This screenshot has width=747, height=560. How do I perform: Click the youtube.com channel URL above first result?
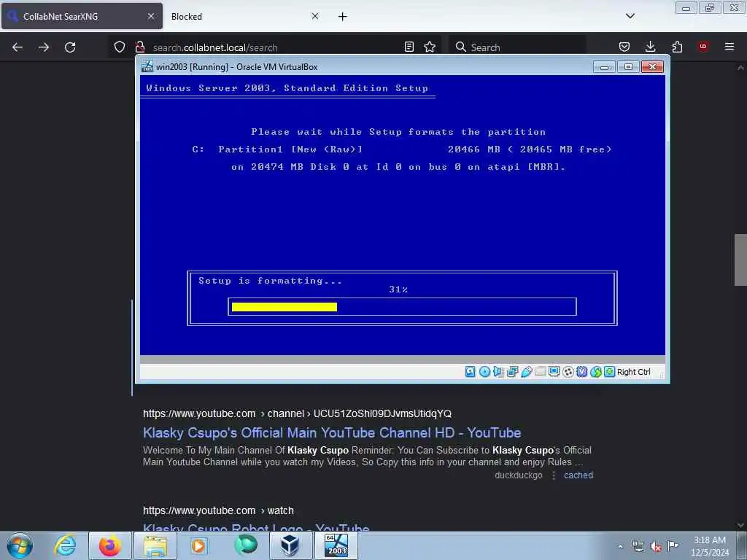[298, 413]
